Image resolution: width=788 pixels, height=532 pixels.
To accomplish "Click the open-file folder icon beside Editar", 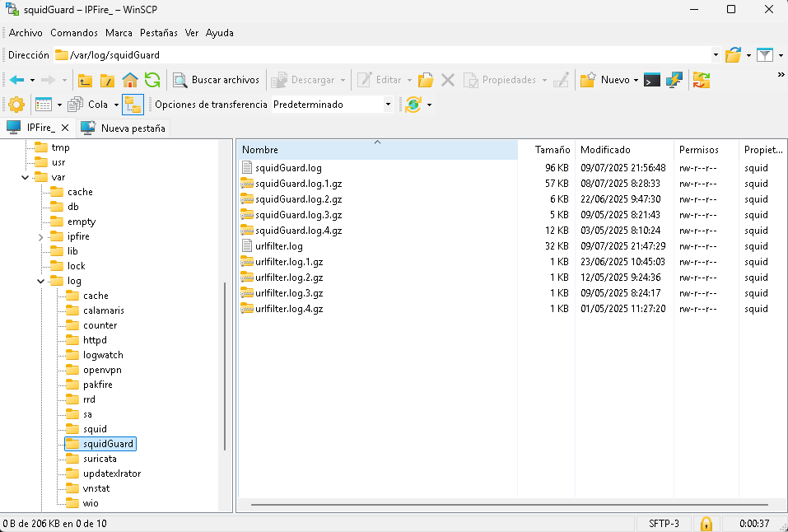I will (x=426, y=80).
